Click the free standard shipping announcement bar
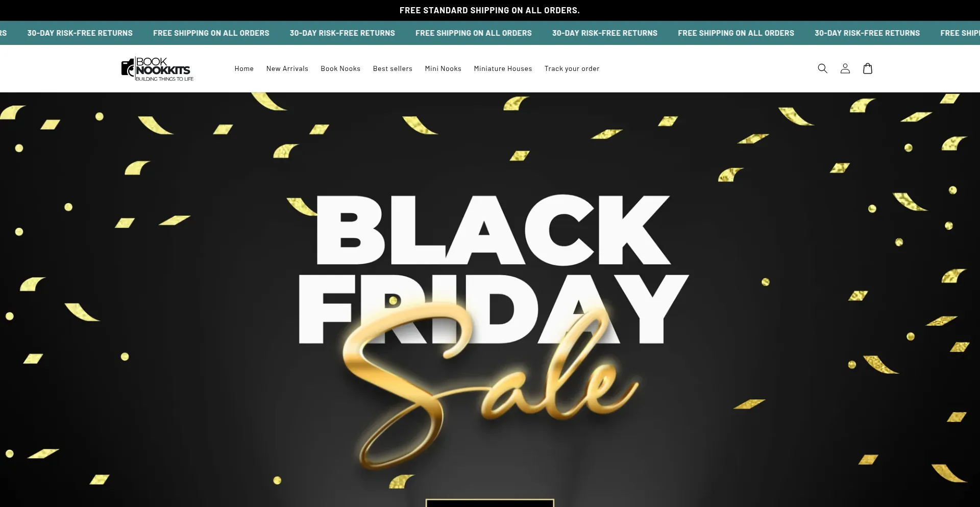Screen dimensions: 980x507 (489, 10)
